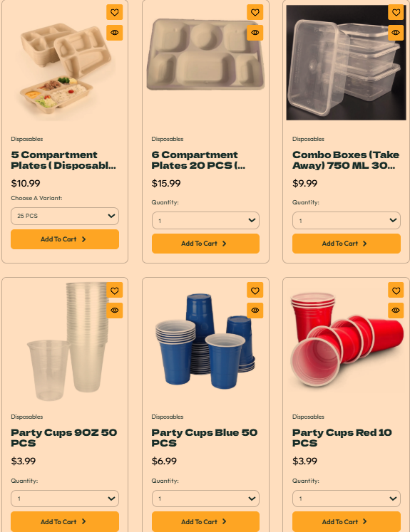This screenshot has width=410, height=532.
Task: Click heart icon on Party Cups Blue
Action: pyautogui.click(x=255, y=291)
